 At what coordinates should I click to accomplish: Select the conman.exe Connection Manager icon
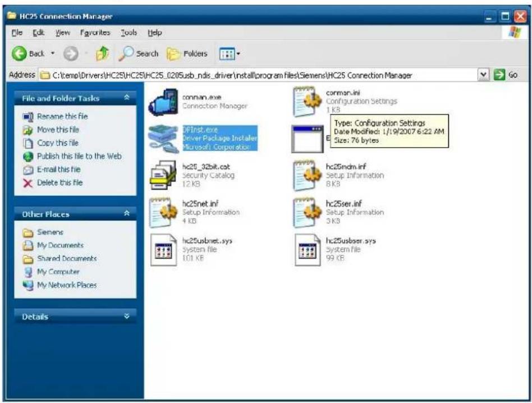163,103
